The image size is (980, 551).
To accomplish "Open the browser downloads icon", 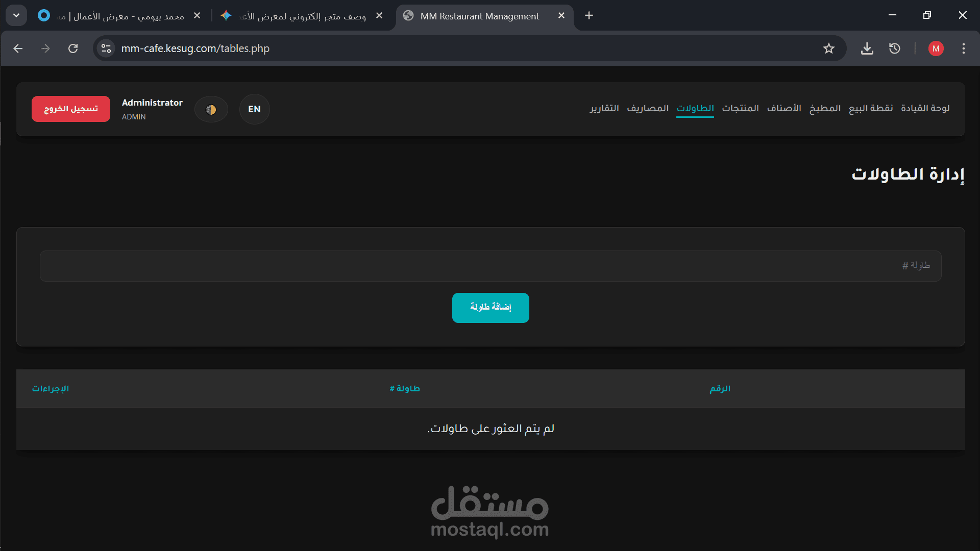I will click(x=867, y=48).
